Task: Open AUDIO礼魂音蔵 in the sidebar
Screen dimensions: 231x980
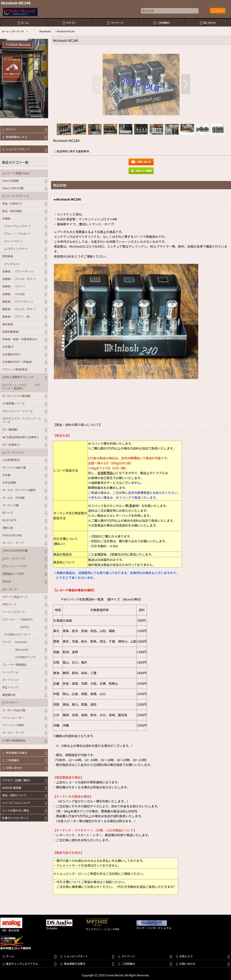Action: (x=24, y=788)
